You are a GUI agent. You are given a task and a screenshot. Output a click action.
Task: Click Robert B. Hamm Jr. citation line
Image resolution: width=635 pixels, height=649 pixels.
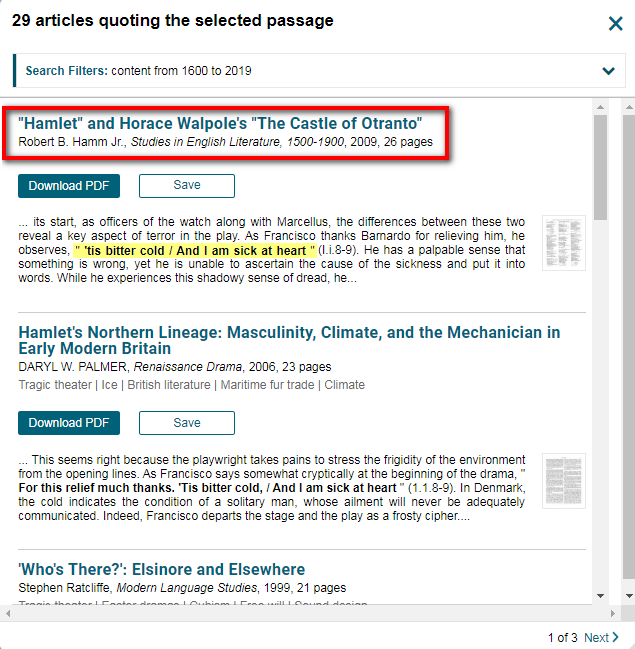(226, 142)
